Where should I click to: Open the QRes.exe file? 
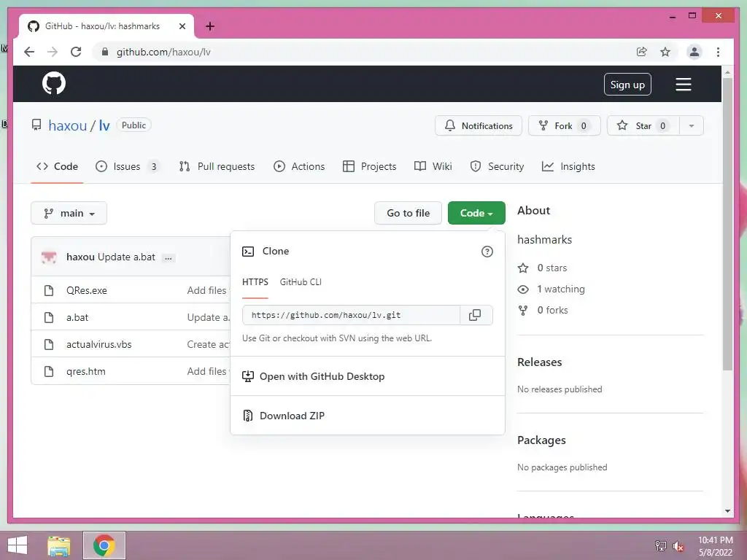(x=87, y=290)
